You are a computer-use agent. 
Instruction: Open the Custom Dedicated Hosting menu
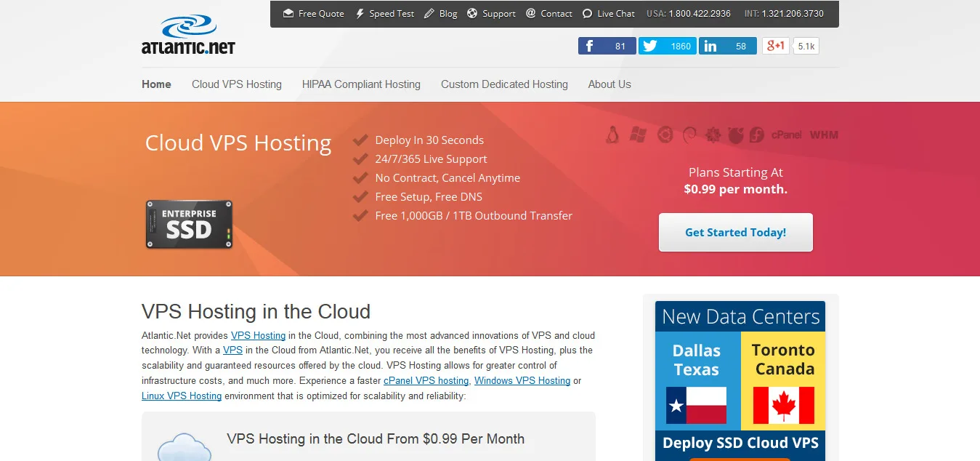coord(504,84)
